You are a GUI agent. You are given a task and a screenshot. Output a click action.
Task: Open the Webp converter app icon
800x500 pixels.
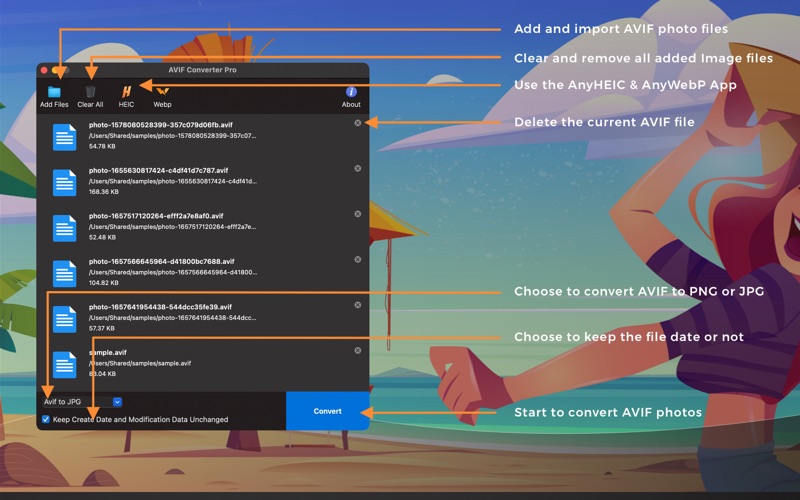pos(162,92)
